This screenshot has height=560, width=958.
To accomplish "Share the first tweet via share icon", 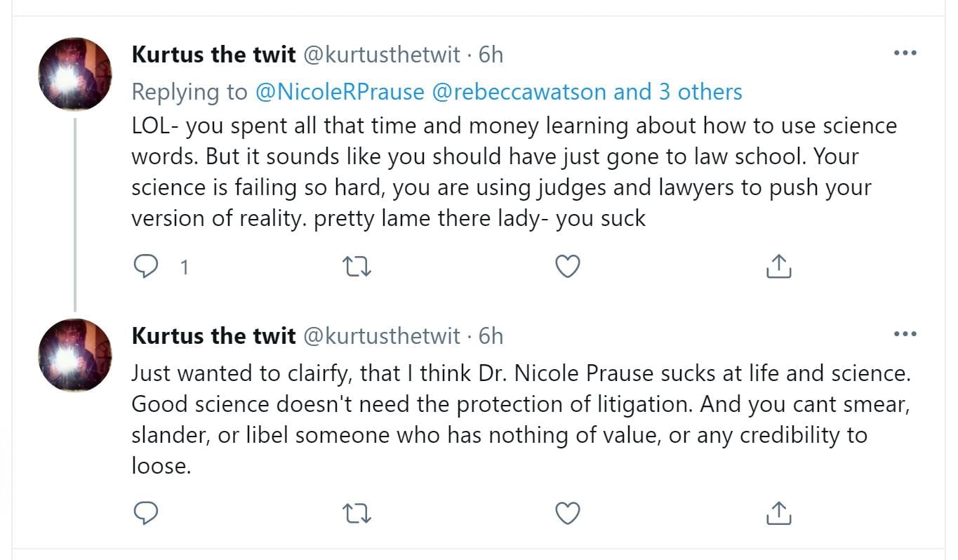I will pos(778,267).
